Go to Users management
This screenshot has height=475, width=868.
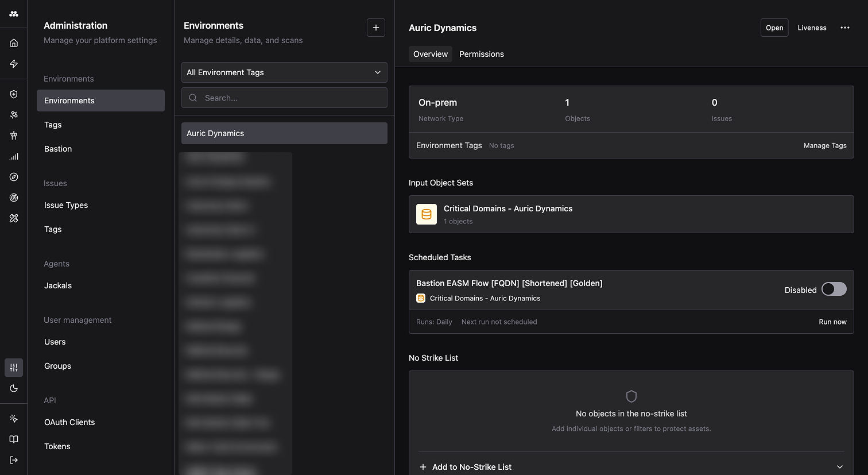coord(55,342)
